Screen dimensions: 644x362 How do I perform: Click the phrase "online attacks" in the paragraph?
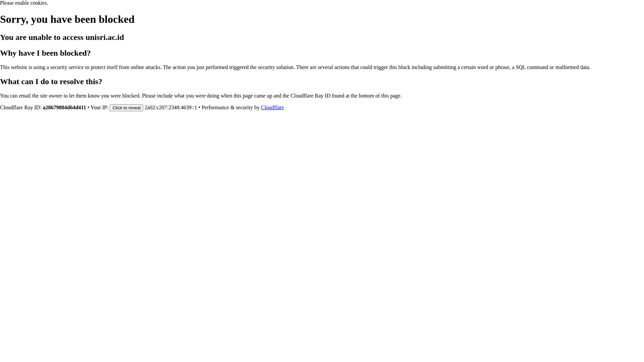[146, 67]
